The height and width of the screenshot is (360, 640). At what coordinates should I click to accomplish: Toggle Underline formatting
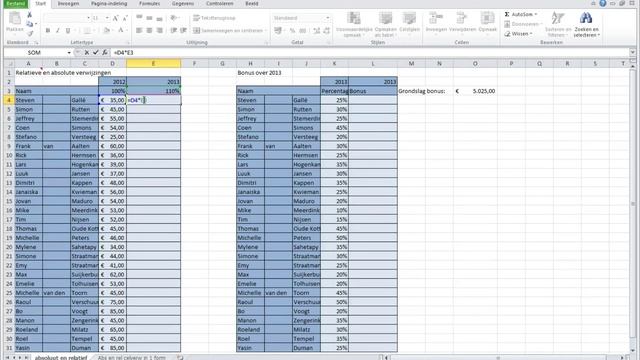point(68,31)
